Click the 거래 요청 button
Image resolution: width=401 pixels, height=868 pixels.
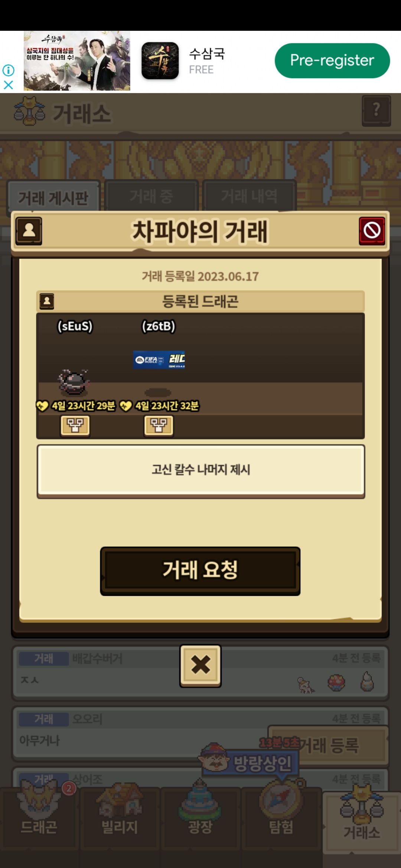pyautogui.click(x=200, y=571)
